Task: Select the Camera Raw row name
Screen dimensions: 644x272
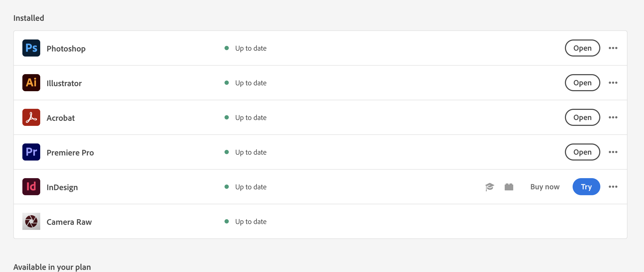Action: point(69,222)
